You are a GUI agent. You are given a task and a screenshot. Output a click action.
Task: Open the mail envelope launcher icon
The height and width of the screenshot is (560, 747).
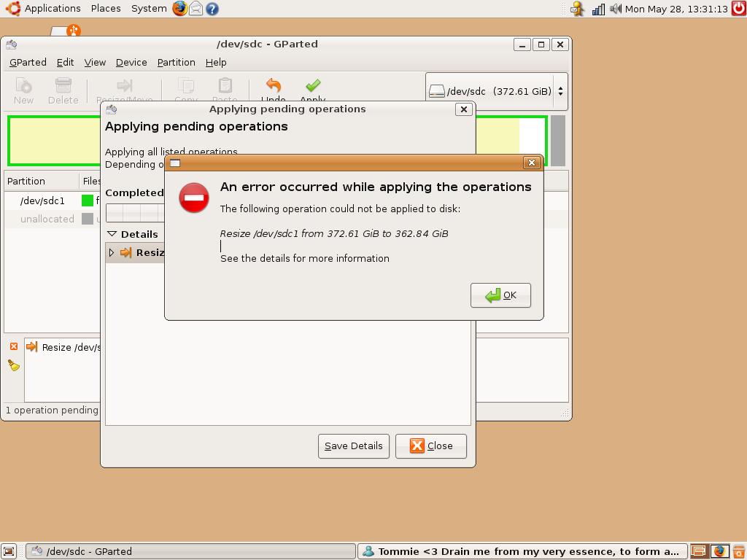coord(196,9)
